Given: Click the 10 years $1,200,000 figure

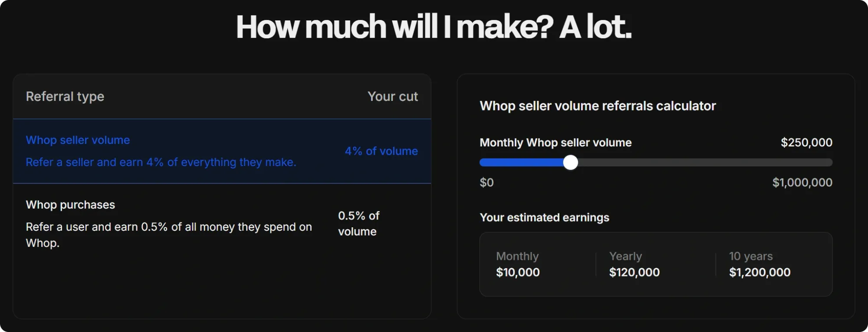Looking at the screenshot, I should [759, 272].
